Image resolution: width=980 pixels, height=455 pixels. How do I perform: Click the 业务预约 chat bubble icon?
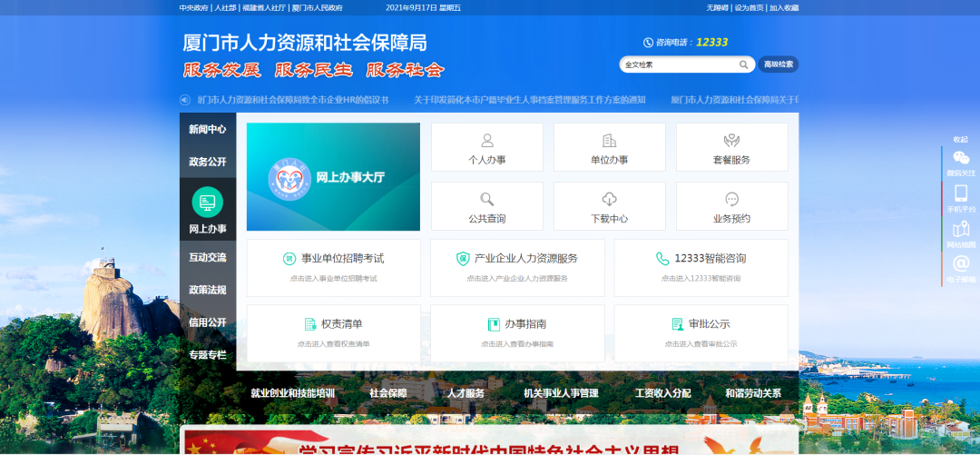(732, 199)
